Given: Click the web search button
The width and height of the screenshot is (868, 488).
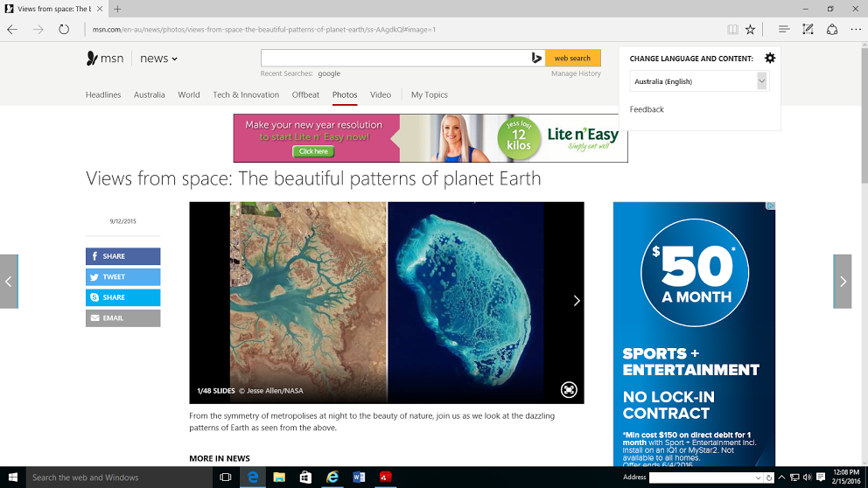Looking at the screenshot, I should coord(573,59).
